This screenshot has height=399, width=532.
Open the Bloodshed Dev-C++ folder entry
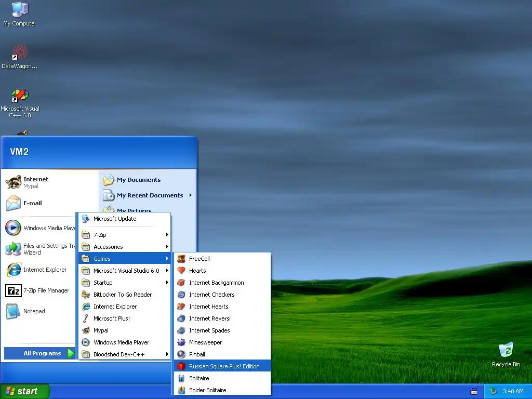point(125,354)
